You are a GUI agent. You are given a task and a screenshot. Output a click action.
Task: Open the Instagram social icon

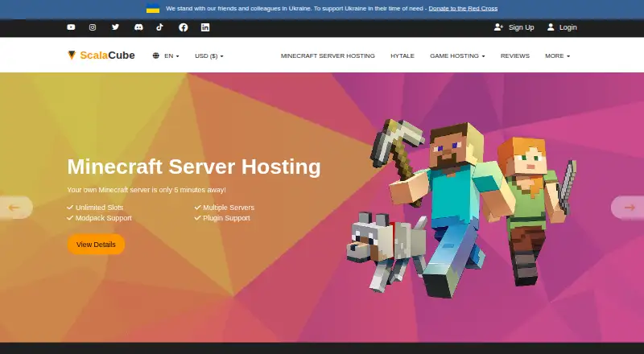tap(93, 27)
